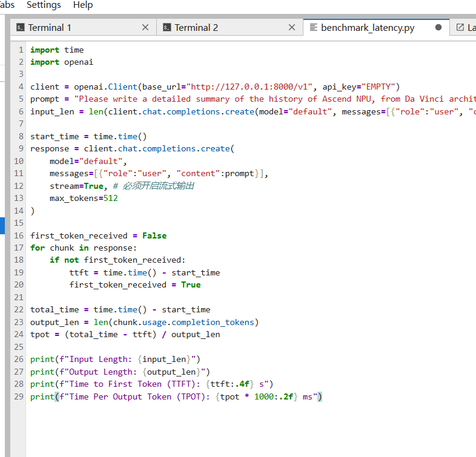Click 'input_len = len(' on line 6
The height and width of the screenshot is (457, 476).
coord(69,112)
